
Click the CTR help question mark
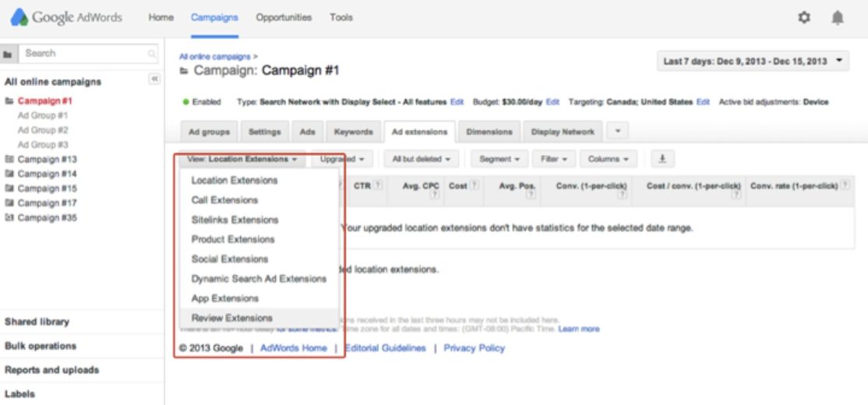378,186
